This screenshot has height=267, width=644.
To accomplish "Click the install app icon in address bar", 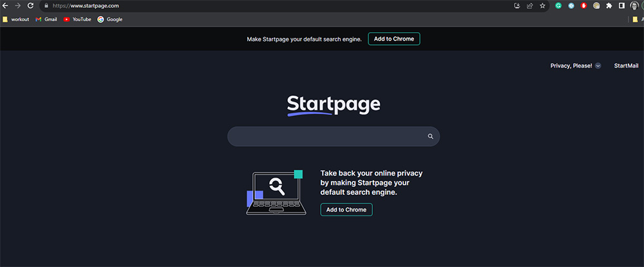I will coord(517,6).
